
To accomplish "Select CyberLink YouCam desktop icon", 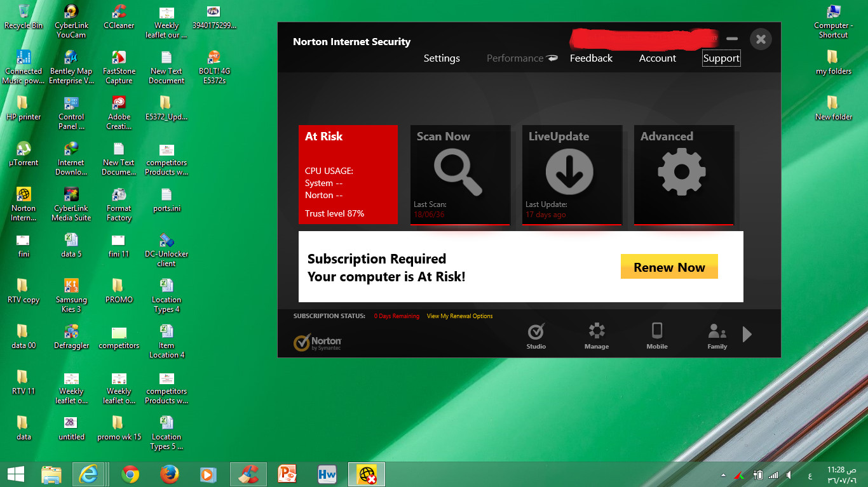I will (71, 21).
